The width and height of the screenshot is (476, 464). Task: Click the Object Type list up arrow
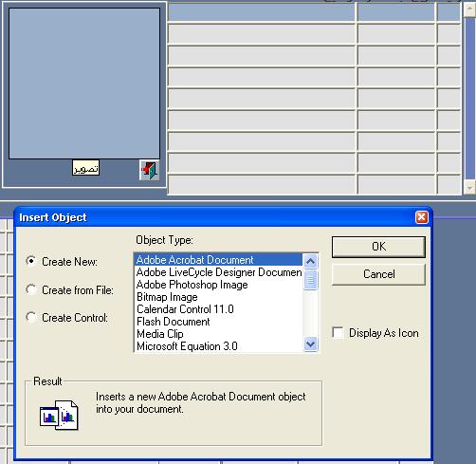(x=310, y=262)
